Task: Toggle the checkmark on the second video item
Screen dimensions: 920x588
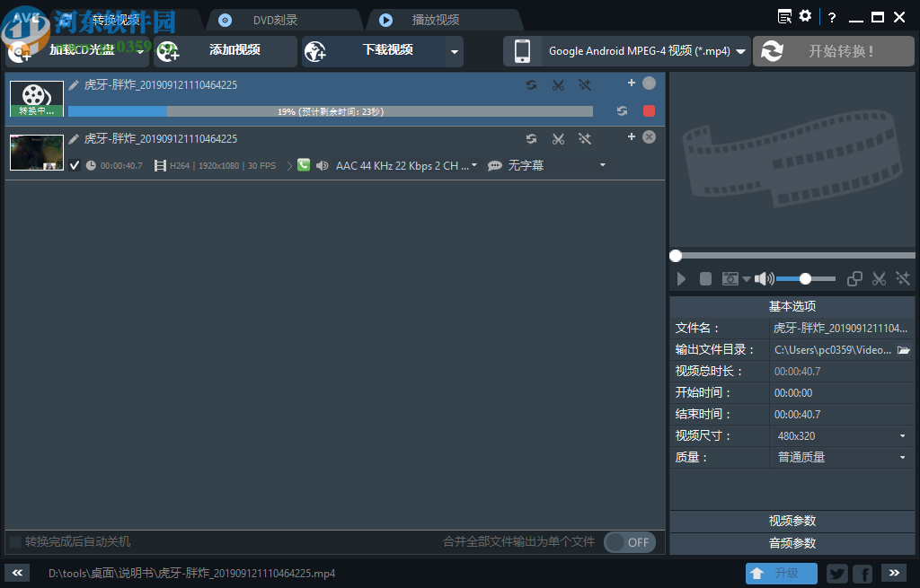Action: click(75, 165)
